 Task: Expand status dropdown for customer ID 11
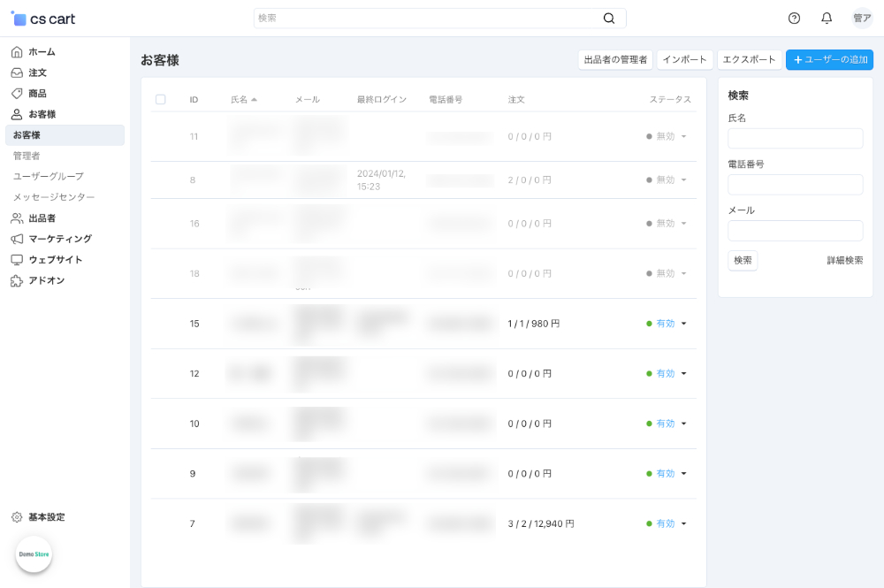[x=683, y=137]
